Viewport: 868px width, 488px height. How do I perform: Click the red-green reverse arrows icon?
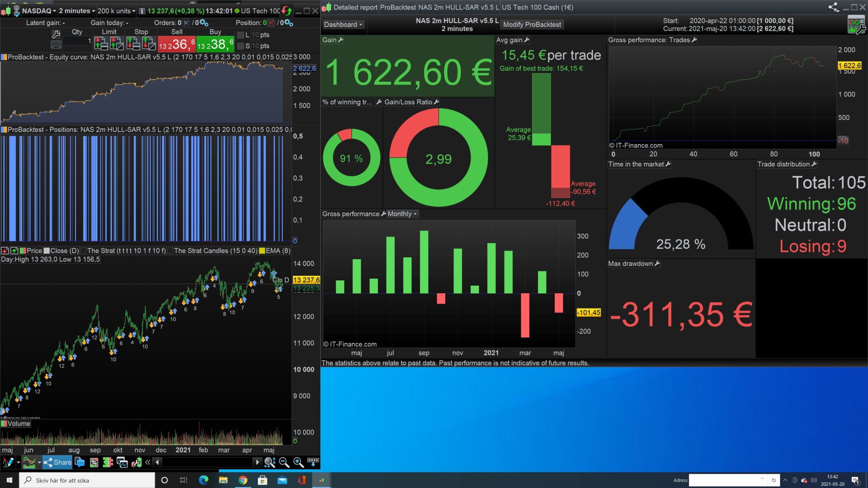287,11
